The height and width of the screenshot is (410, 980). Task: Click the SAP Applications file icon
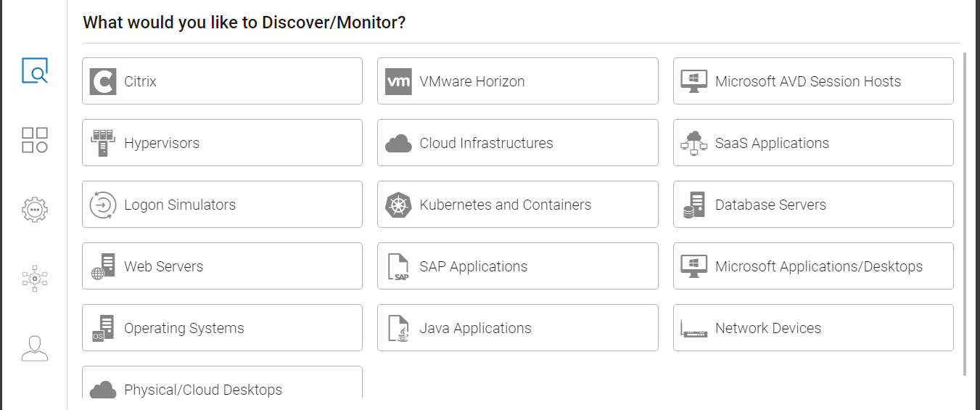(x=398, y=266)
